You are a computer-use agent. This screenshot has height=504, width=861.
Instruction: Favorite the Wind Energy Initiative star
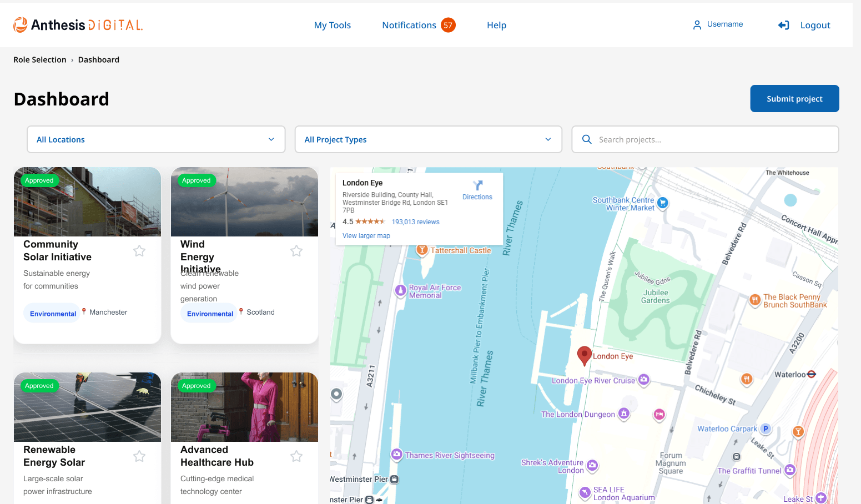pyautogui.click(x=296, y=251)
